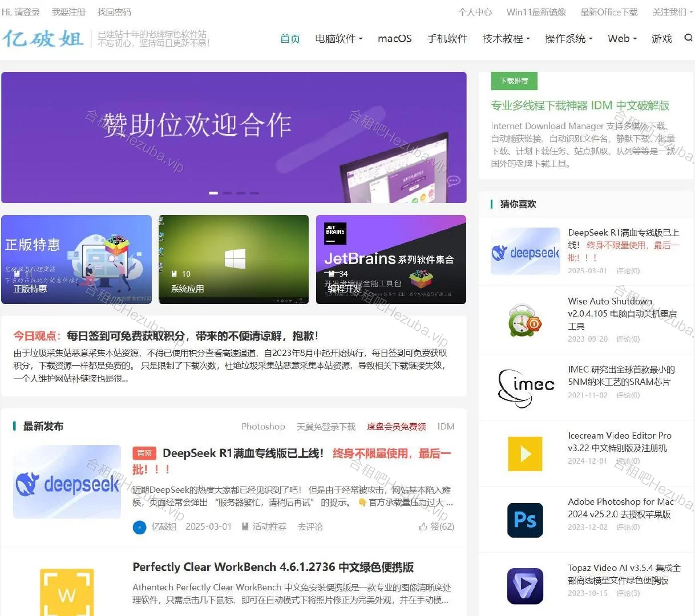Click the Wise Auto Shutdown clock icon

point(524,321)
